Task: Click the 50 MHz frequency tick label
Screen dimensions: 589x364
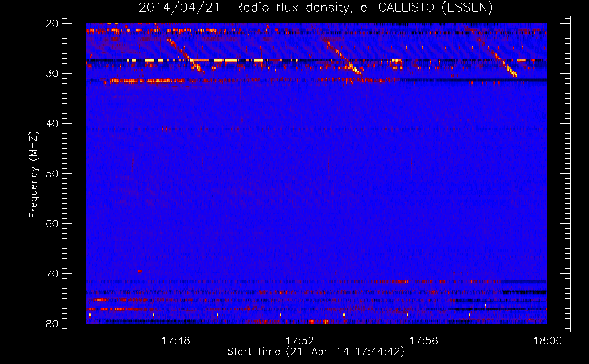Action: 52,174
